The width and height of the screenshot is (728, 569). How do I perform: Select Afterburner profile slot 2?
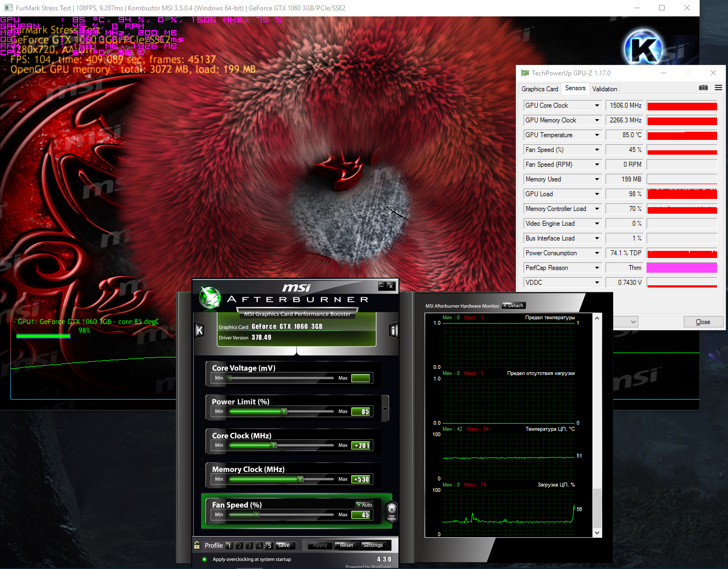pos(239,545)
